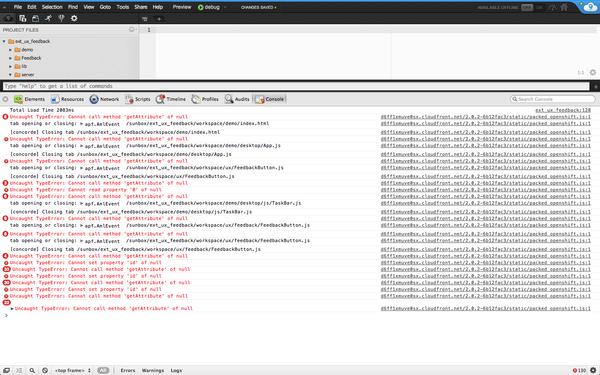Filter console by Errors
Viewport: 600px width, 375px height.
(x=128, y=370)
